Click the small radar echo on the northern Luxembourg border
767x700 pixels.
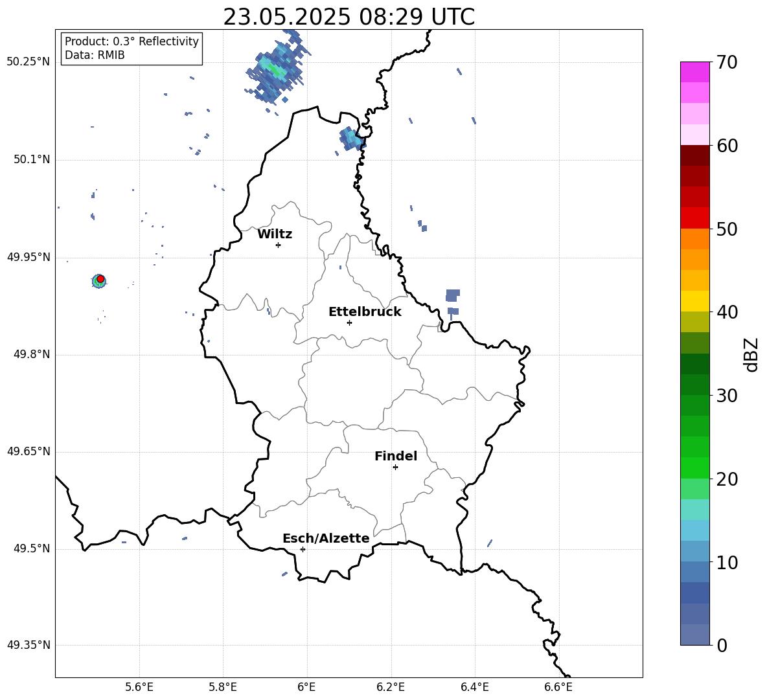click(351, 139)
